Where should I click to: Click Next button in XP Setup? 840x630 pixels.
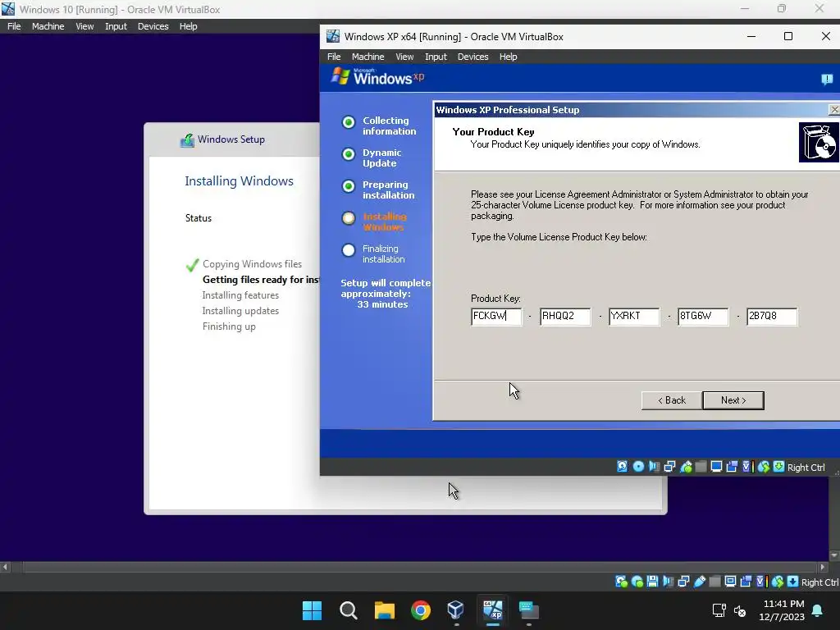point(733,400)
